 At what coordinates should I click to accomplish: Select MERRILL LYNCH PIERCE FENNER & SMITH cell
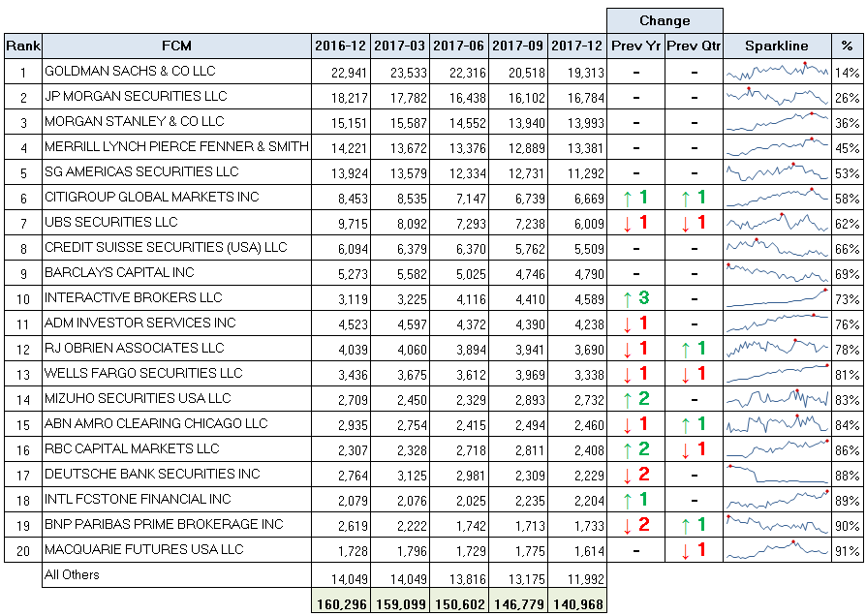(176, 147)
